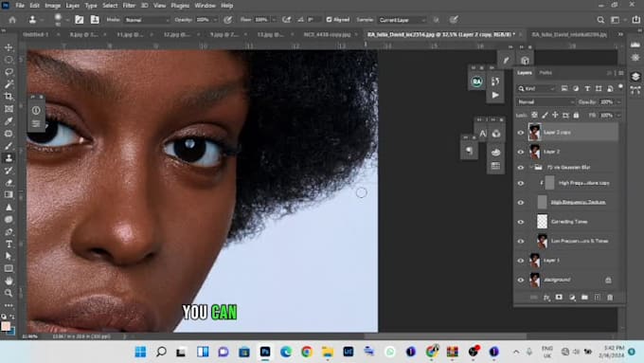The image size is (644, 363).
Task: Click the Play action panel icon
Action: coord(495,96)
